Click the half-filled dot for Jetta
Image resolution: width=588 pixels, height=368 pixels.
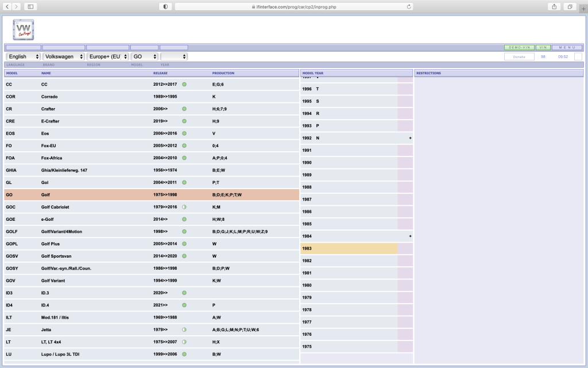coord(184,329)
